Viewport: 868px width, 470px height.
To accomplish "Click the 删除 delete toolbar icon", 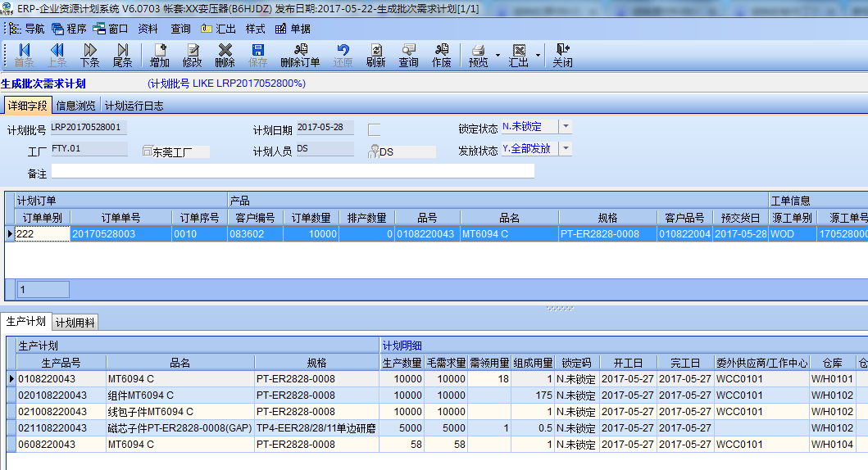I will click(225, 56).
